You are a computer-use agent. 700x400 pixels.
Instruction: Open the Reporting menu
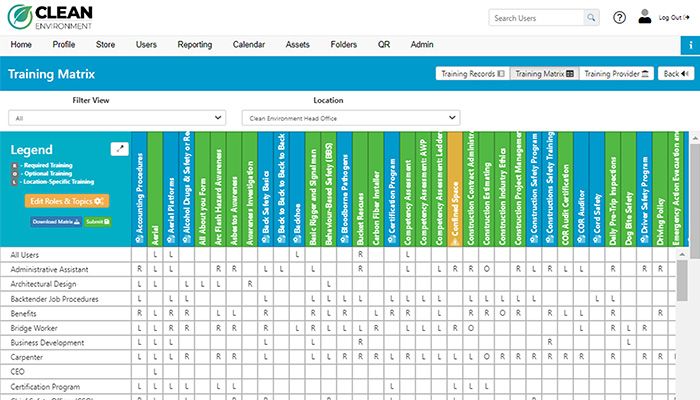(x=195, y=45)
